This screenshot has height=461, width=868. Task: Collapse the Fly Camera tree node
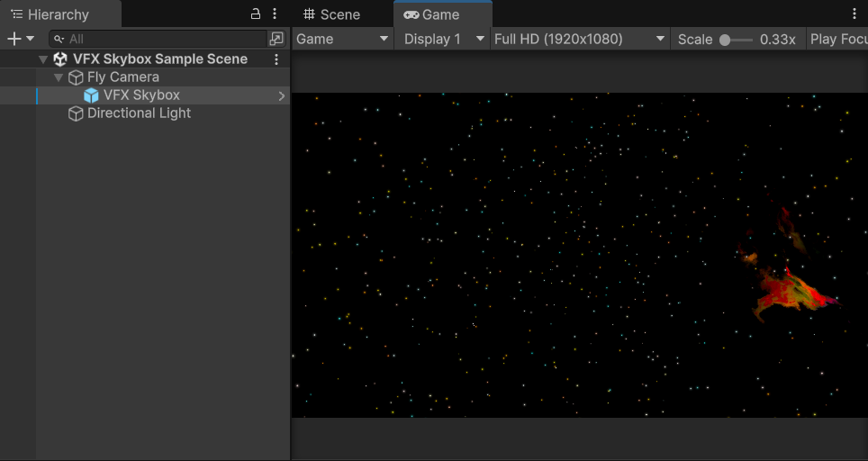click(59, 77)
